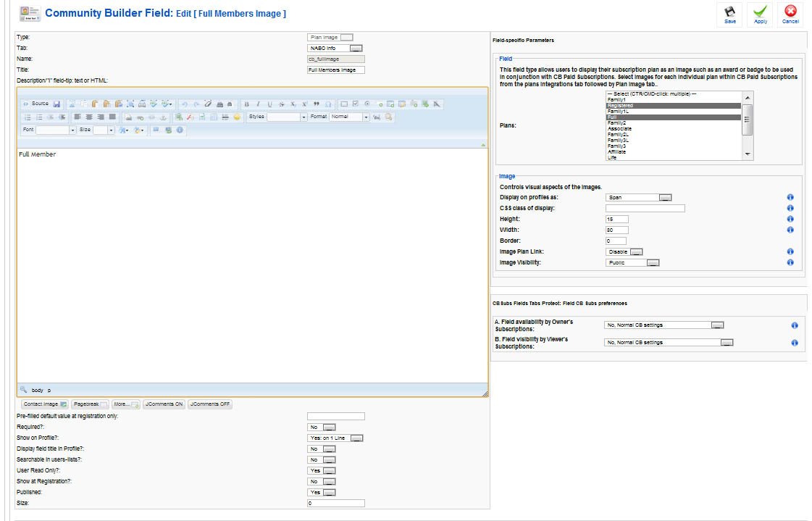Viewport: 812px width, 521px height.
Task: Insert a numbered list
Action: [x=28, y=117]
